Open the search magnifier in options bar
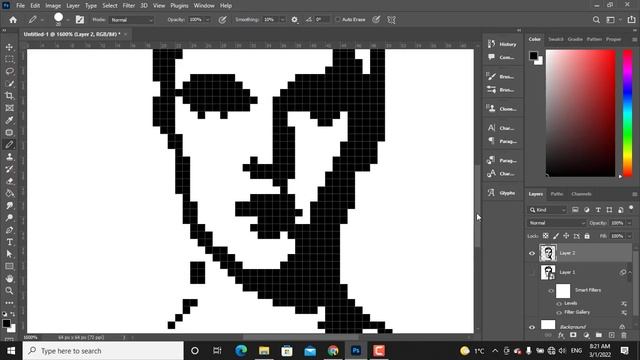 click(596, 20)
